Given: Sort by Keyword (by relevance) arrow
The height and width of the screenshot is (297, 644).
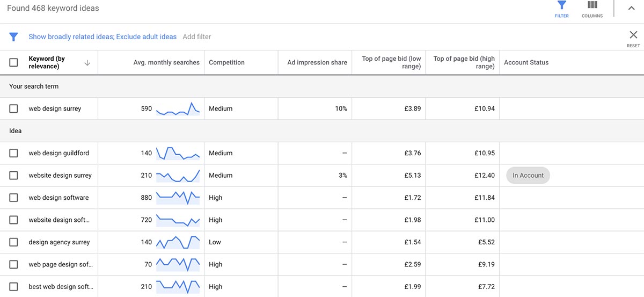Looking at the screenshot, I should (87, 63).
